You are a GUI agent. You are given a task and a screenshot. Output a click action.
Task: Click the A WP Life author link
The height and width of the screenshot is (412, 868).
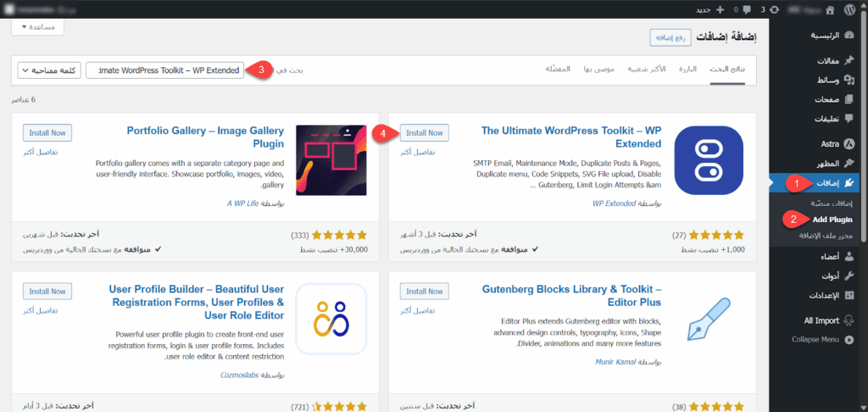[x=242, y=203]
